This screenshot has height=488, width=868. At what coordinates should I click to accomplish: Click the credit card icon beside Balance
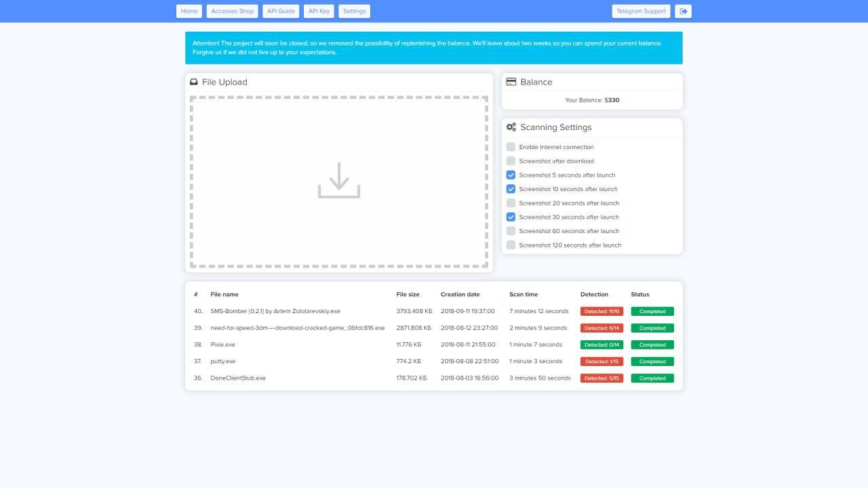[x=511, y=82]
